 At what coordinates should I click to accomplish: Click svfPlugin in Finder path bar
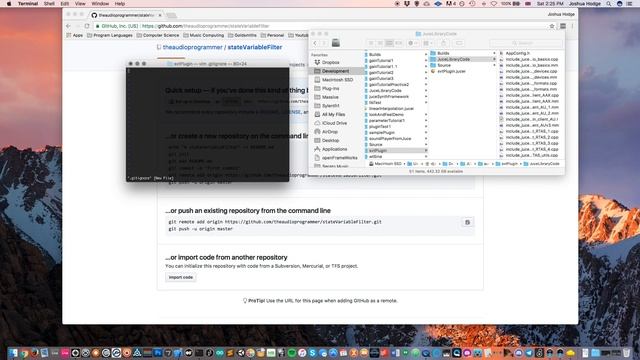[506, 164]
